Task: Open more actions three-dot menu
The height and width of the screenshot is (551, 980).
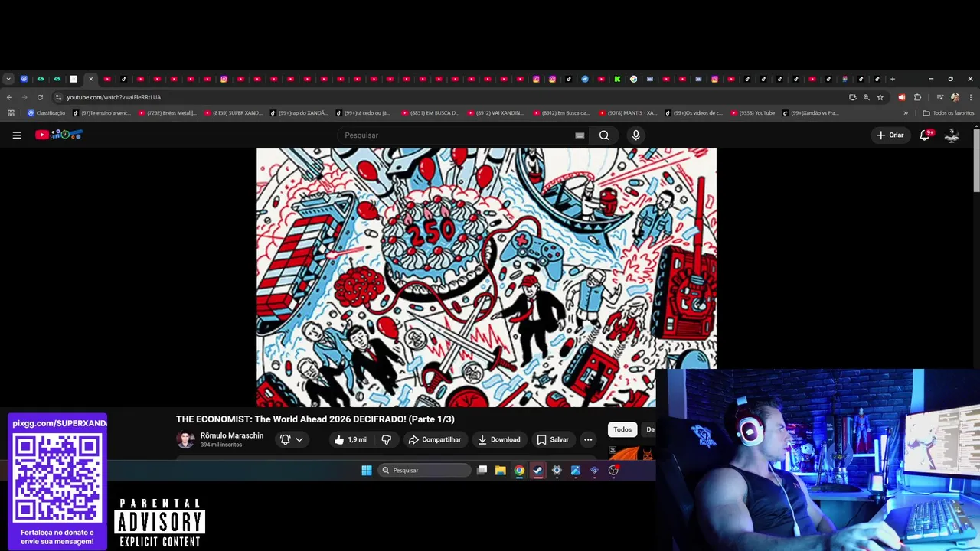Action: [x=588, y=439]
